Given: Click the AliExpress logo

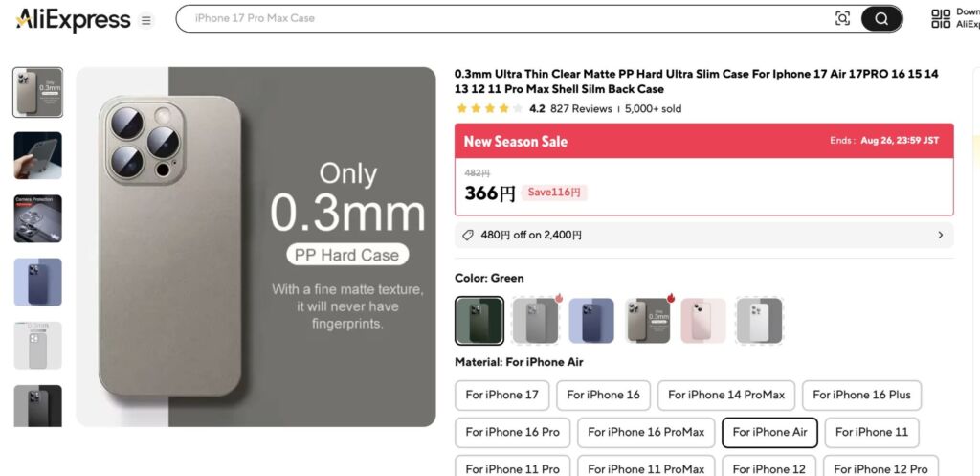Looking at the screenshot, I should (x=73, y=20).
